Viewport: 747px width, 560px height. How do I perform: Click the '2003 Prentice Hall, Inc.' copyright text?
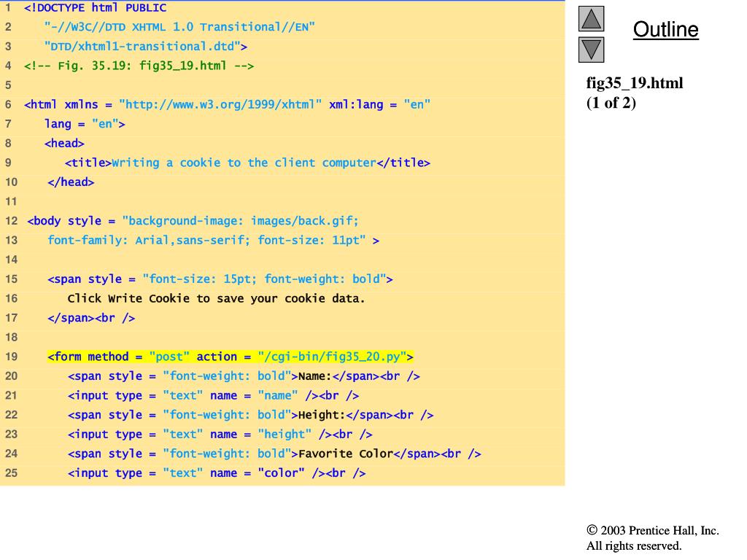pyautogui.click(x=653, y=531)
